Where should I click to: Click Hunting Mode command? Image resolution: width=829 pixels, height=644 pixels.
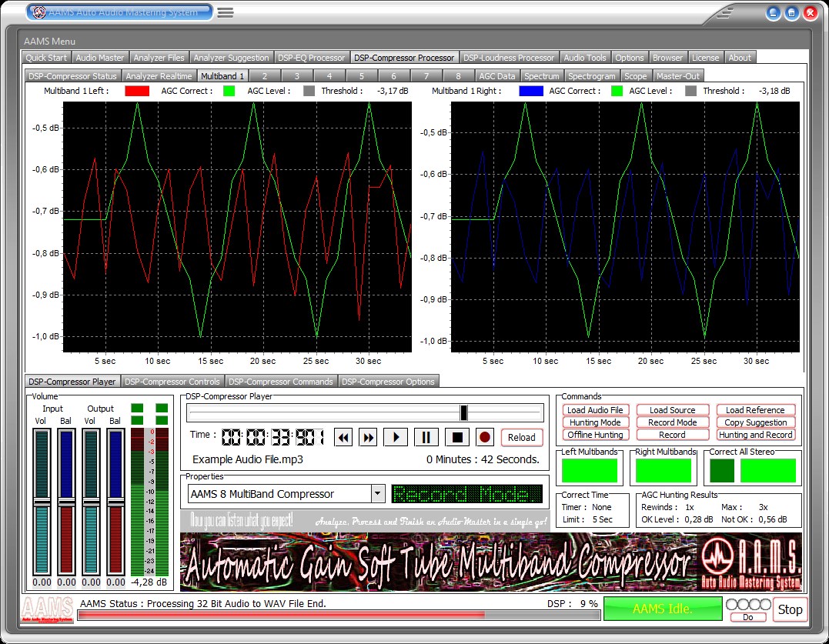(595, 422)
